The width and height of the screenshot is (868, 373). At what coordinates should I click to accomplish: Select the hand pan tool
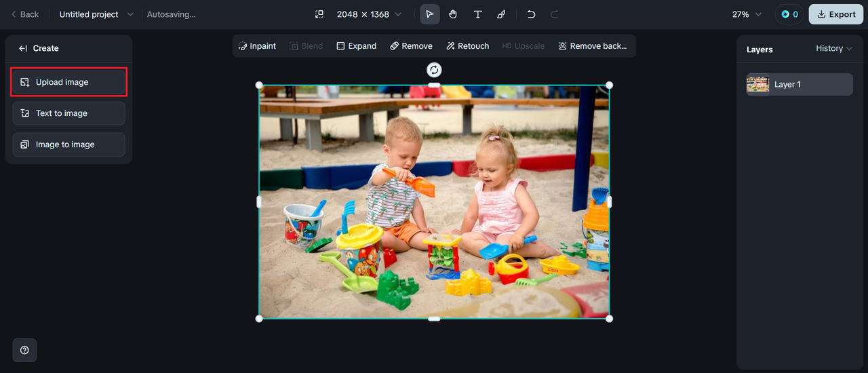pyautogui.click(x=453, y=14)
